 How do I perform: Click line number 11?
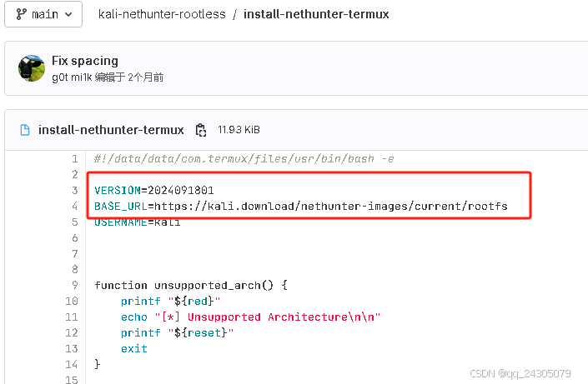tap(72, 317)
